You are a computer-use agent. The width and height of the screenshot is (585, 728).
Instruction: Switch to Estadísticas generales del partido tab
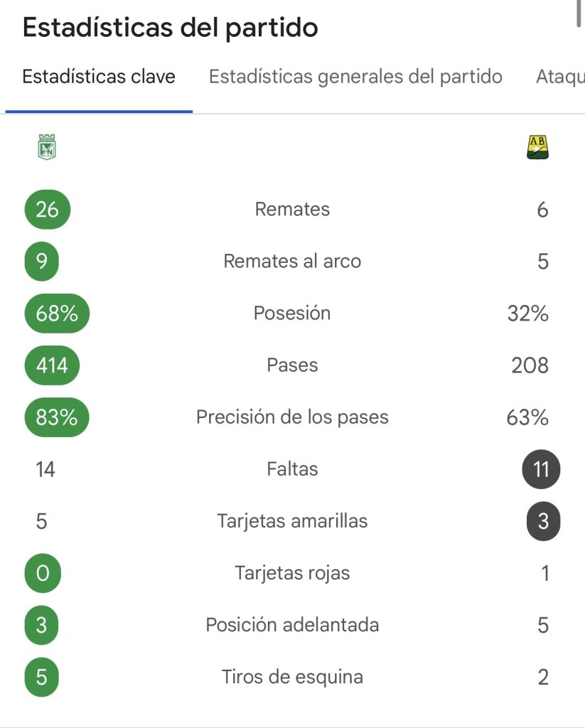[x=355, y=77]
